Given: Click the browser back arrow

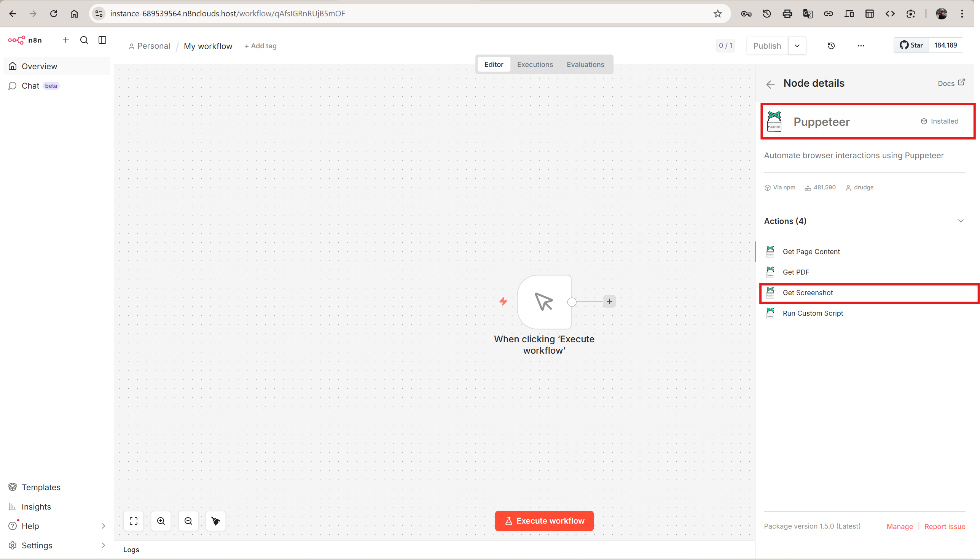Looking at the screenshot, I should pos(13,14).
